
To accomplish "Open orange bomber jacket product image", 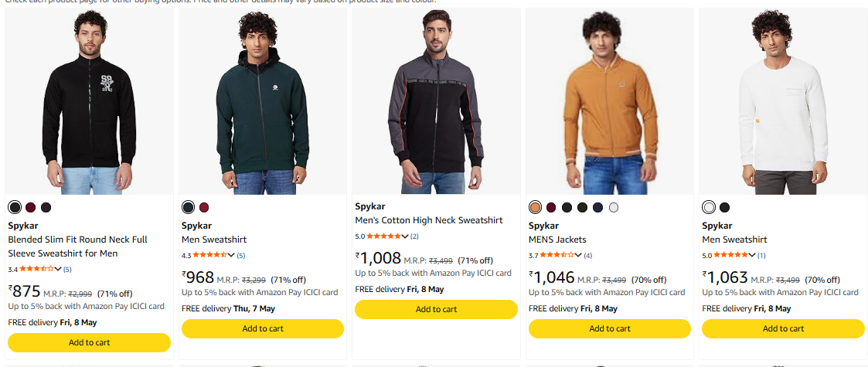I will [x=610, y=101].
